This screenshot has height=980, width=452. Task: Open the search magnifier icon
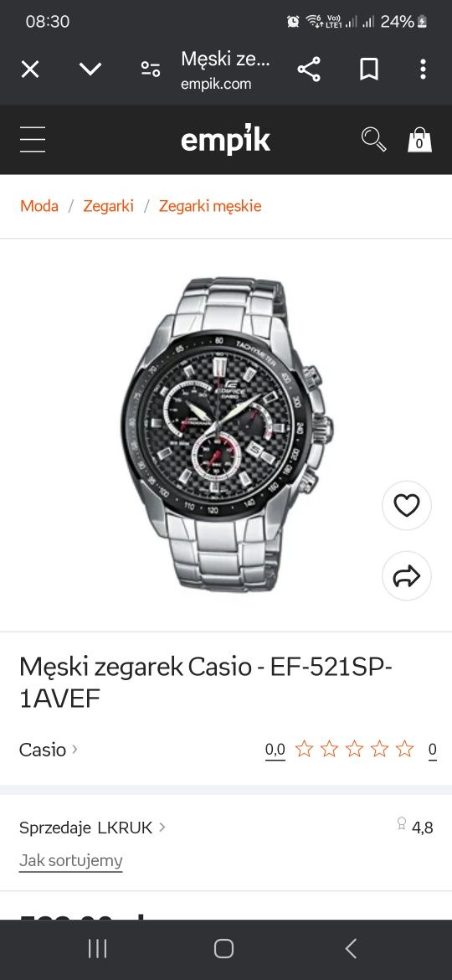point(373,139)
